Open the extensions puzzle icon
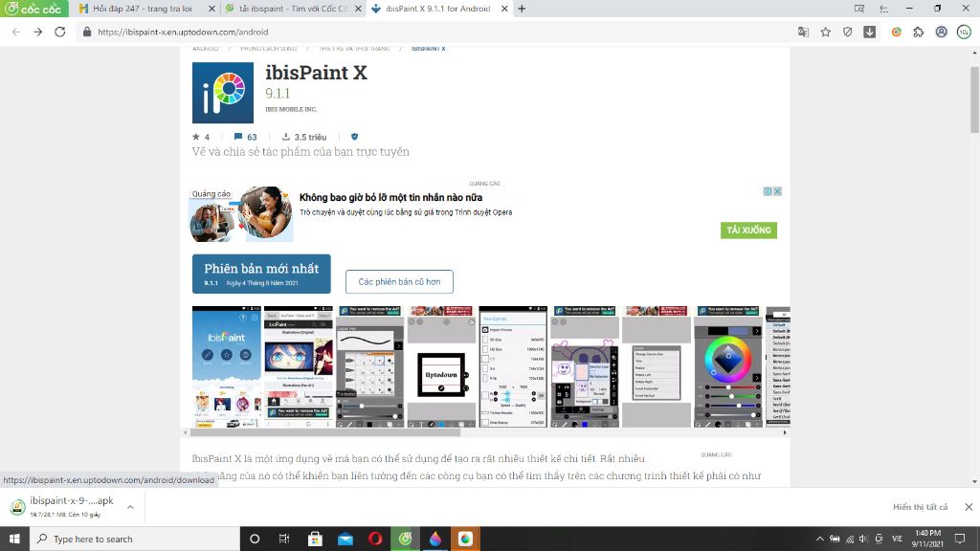 918,32
